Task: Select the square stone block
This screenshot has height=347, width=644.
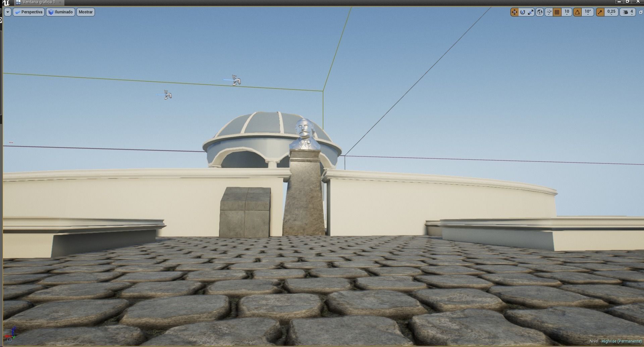Action: pyautogui.click(x=245, y=212)
